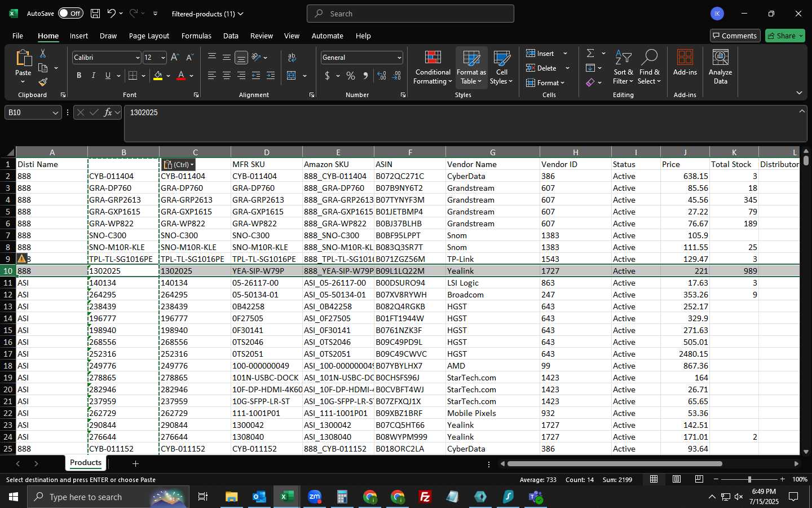Toggle Wrap Text button
This screenshot has height=508, width=812.
tap(292, 58)
